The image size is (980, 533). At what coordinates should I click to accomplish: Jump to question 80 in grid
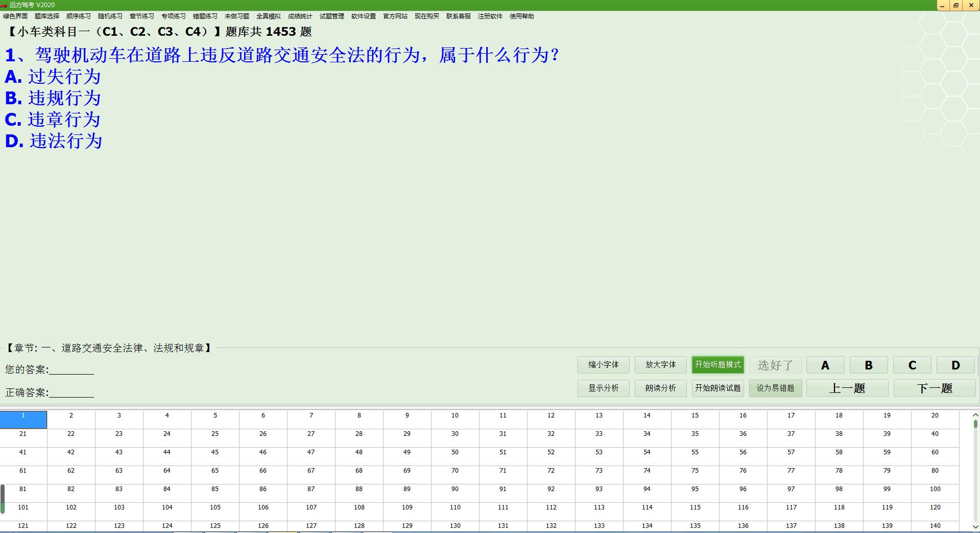point(935,475)
